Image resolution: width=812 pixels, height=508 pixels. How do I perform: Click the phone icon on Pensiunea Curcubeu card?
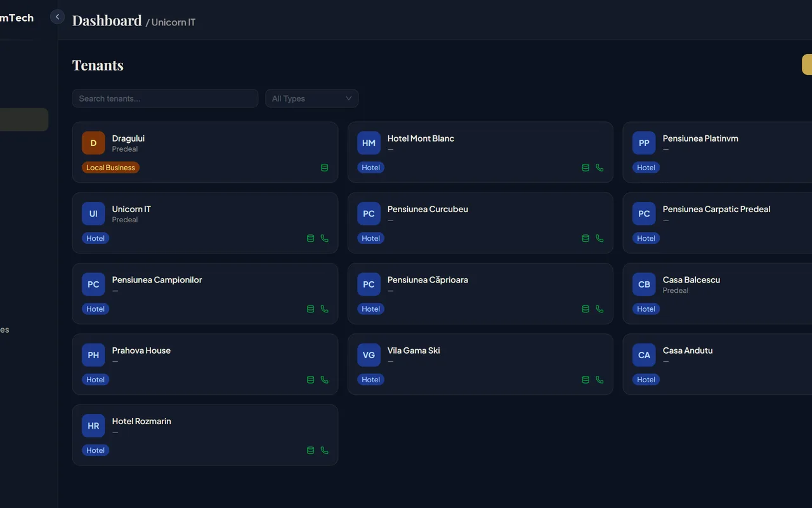pos(599,238)
